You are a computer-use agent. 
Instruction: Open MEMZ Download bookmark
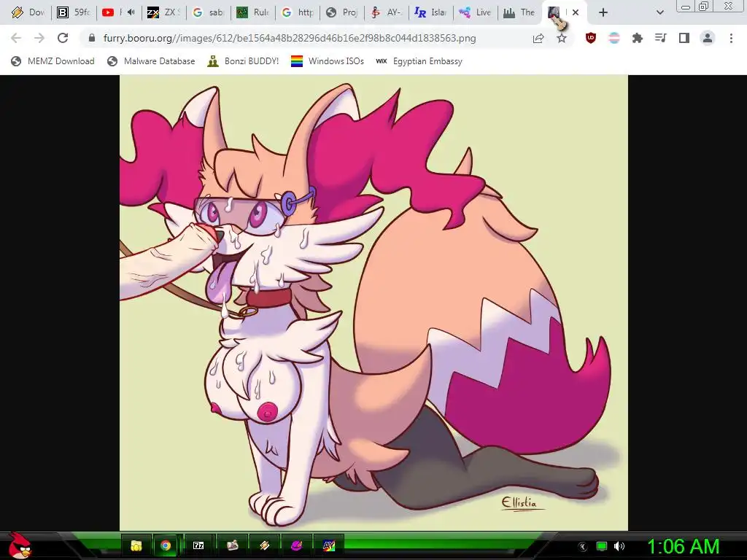[x=53, y=61]
